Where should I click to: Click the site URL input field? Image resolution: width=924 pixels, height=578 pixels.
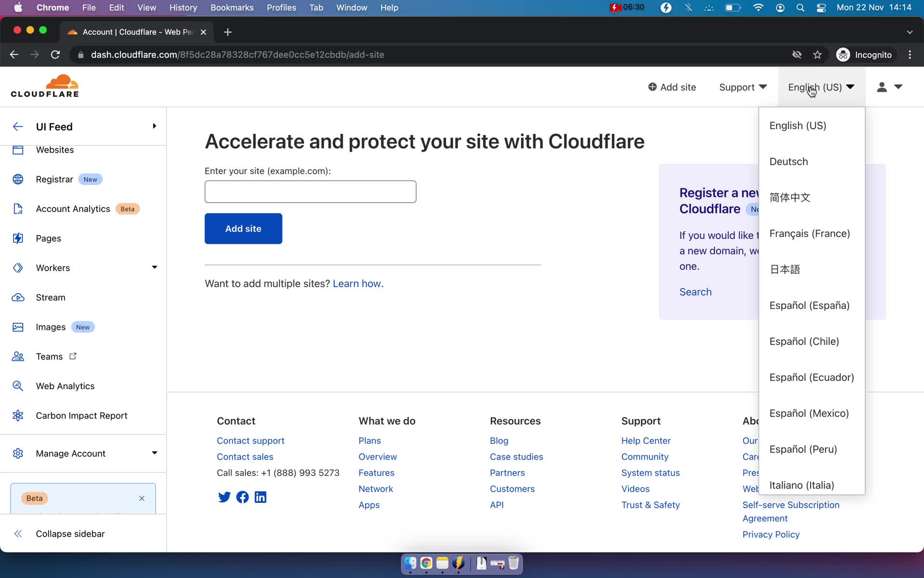pos(311,192)
